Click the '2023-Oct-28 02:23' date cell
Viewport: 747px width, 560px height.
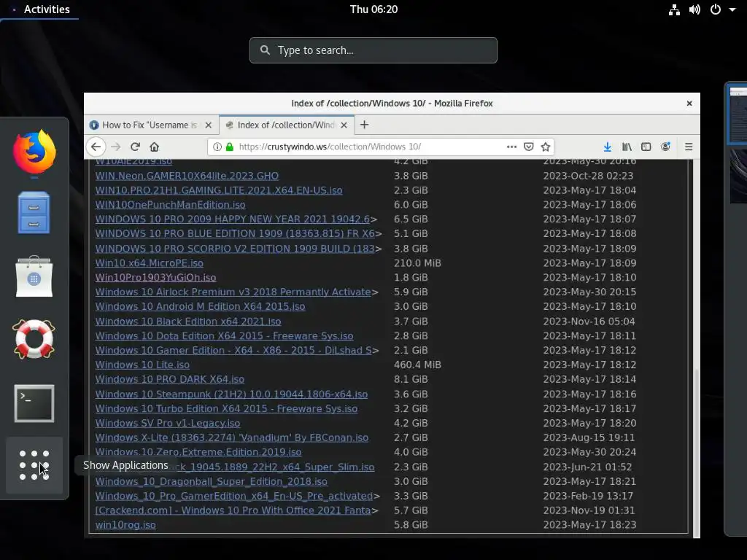[x=588, y=176]
